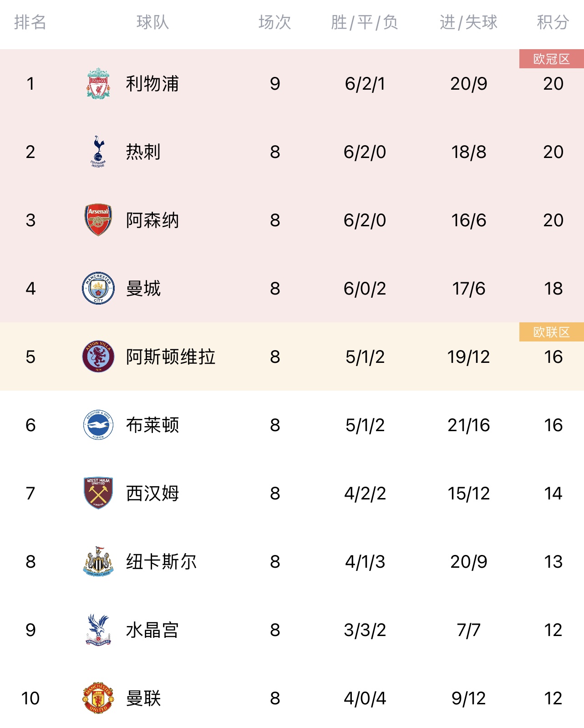Open the Manchester United badge
Viewport: 584px width, 728px height.
click(98, 698)
